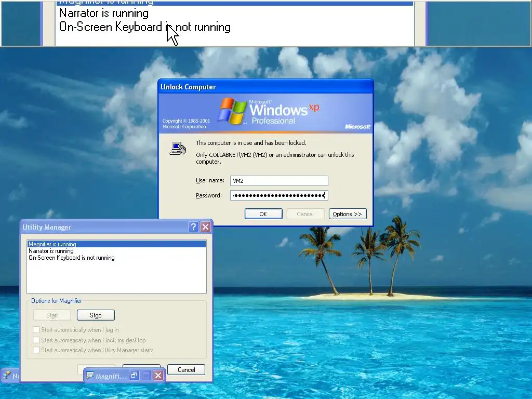
Task: Click OK in Unlock Computer dialog
Action: (263, 214)
